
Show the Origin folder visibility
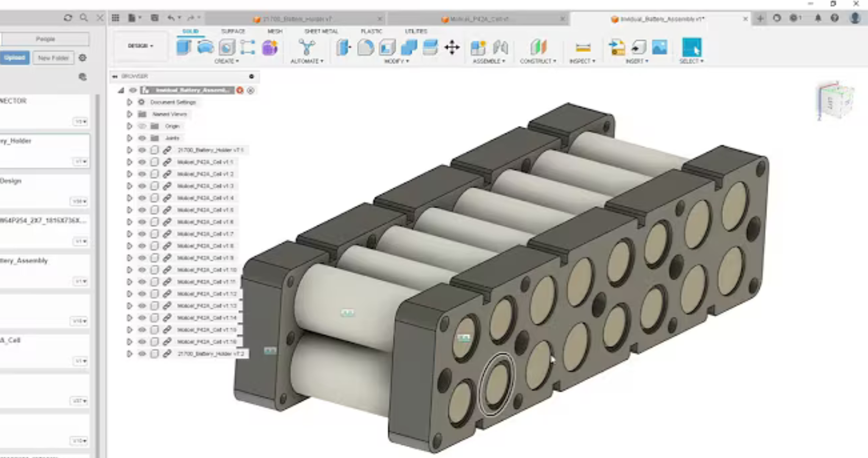click(142, 126)
